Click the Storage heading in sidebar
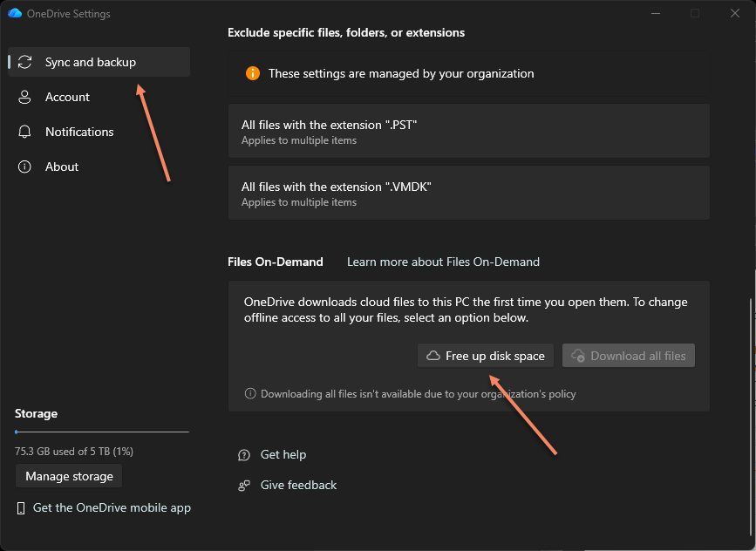This screenshot has height=551, width=756. (36, 413)
